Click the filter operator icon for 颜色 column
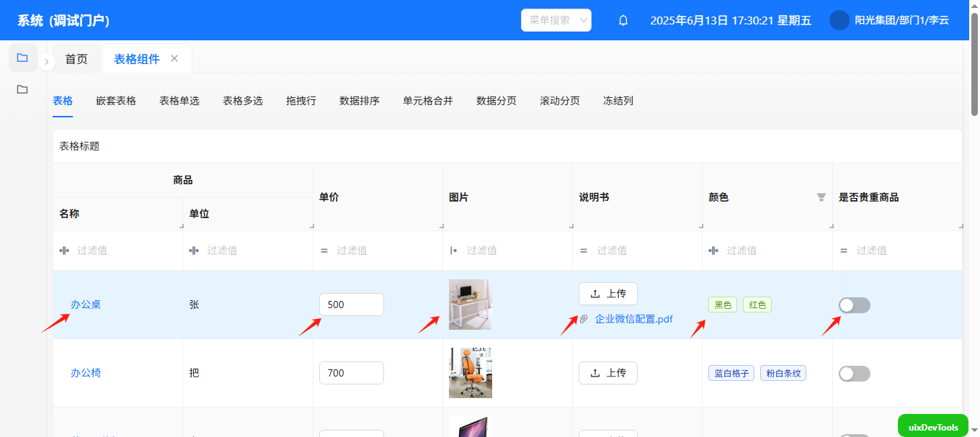The width and height of the screenshot is (980, 437). click(x=713, y=251)
